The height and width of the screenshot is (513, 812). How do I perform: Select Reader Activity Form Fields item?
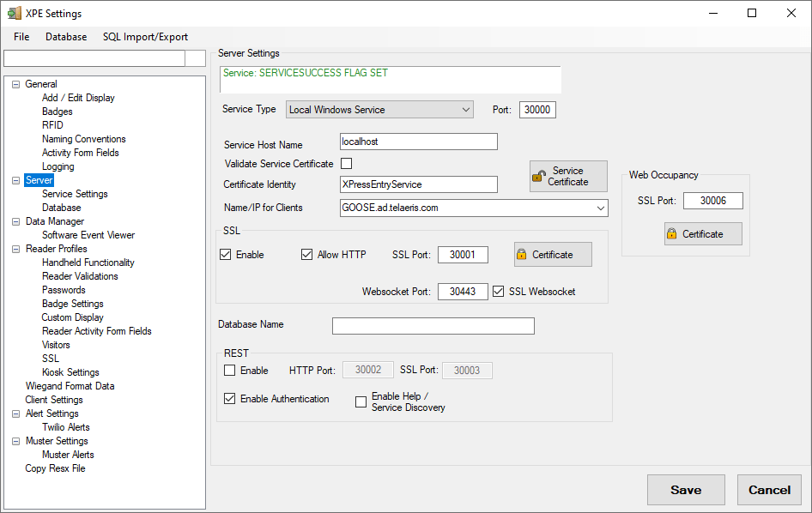point(97,331)
